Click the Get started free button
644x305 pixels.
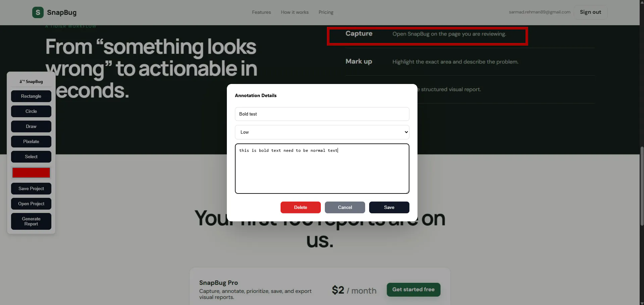413,290
